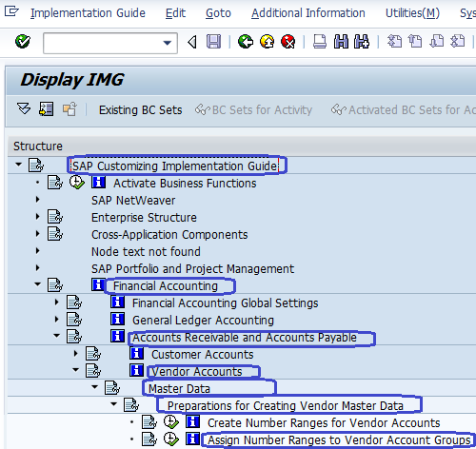Click the yellow Exit arrow icon
The height and width of the screenshot is (449, 476).
268,42
